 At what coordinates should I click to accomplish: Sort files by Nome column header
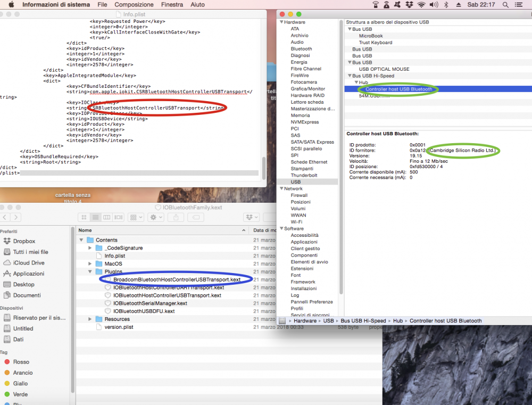[162, 230]
